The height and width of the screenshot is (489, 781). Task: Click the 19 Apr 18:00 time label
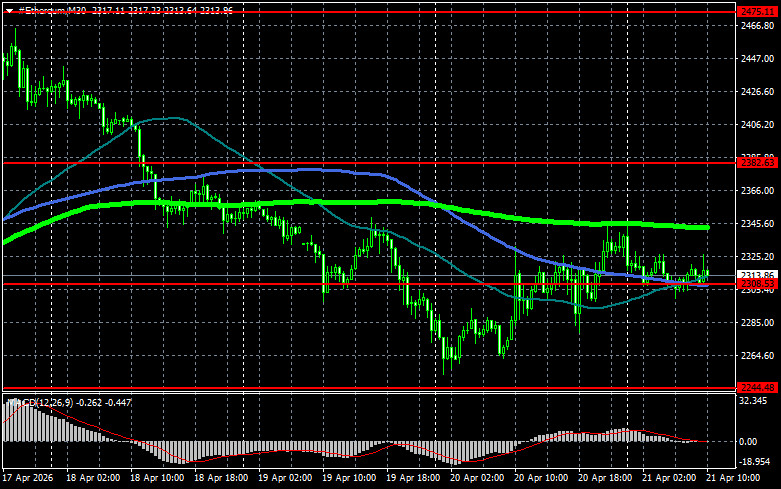(x=413, y=478)
